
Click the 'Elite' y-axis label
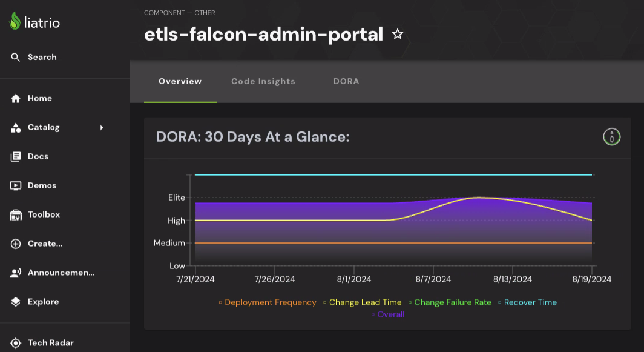(177, 198)
